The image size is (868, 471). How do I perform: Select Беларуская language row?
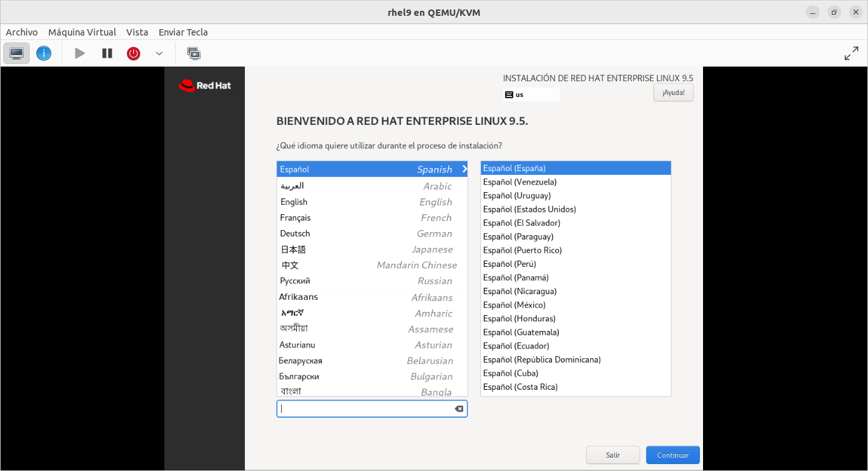(372, 361)
